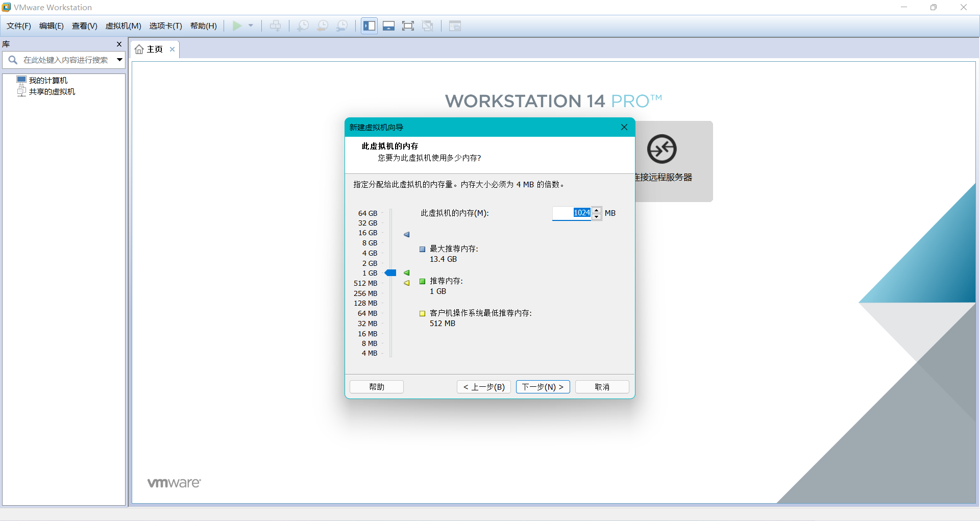
Task: Open the 文件(F) menu
Action: tap(19, 26)
